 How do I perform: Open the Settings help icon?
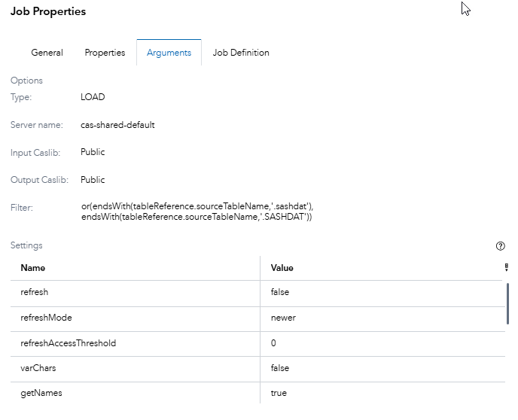[500, 246]
